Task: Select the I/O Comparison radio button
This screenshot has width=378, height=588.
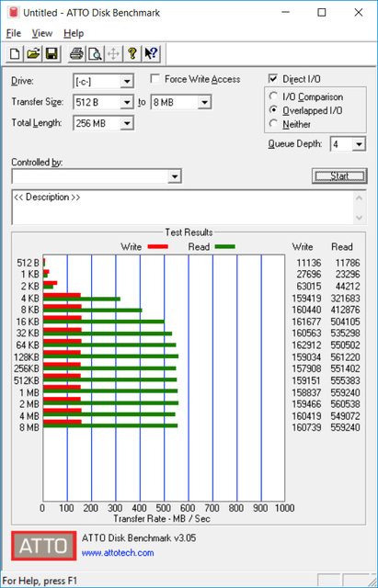Action: click(x=273, y=96)
